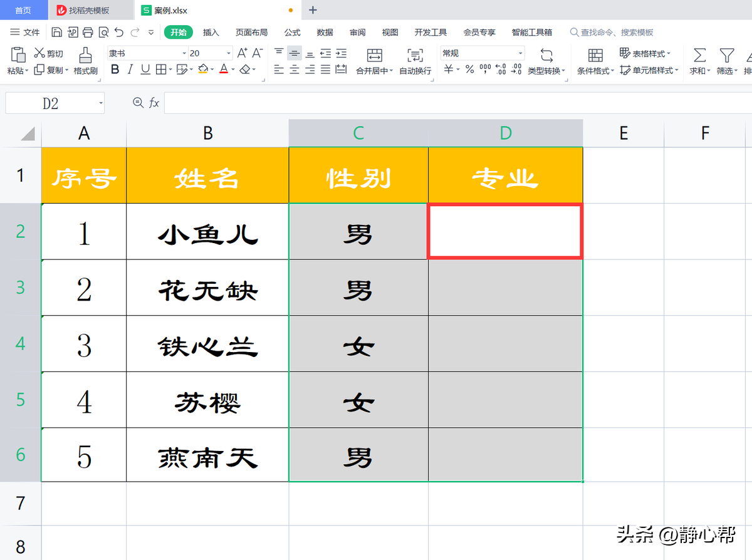The image size is (752, 560).
Task: Switch to the 公式 ribbon tab
Action: coord(292,32)
